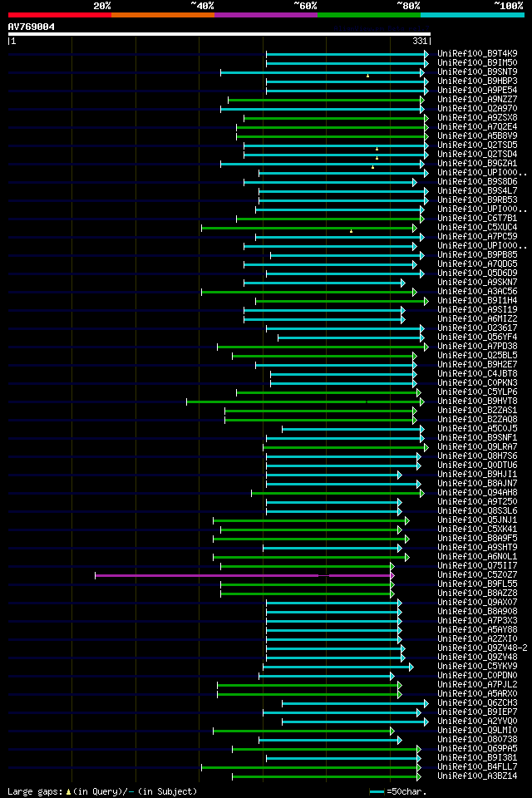Image resolution: width=532 pixels, height=798 pixels.
Task: Select hit label UniRef100_A6N0L1
Action: tap(477, 557)
